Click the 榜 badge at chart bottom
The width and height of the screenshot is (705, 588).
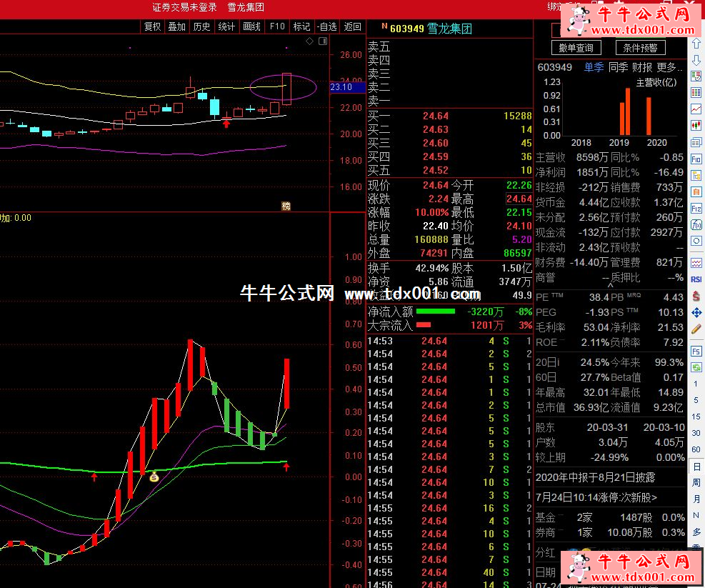point(286,206)
